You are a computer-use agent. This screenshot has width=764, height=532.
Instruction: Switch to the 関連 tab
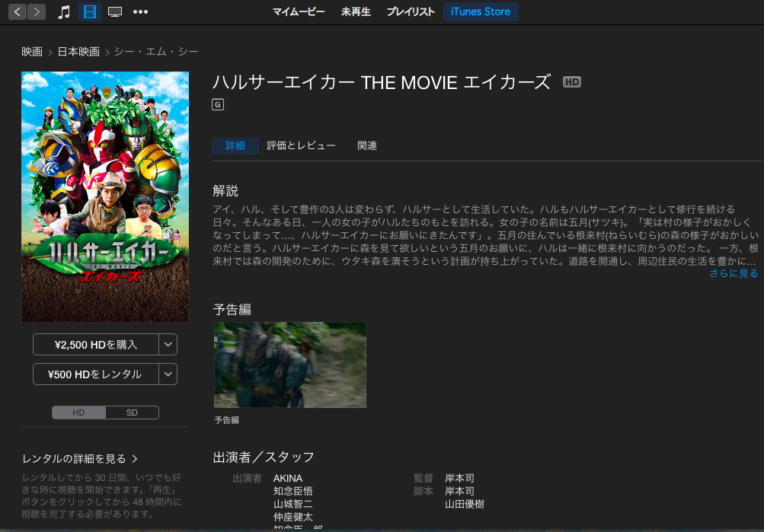point(367,145)
